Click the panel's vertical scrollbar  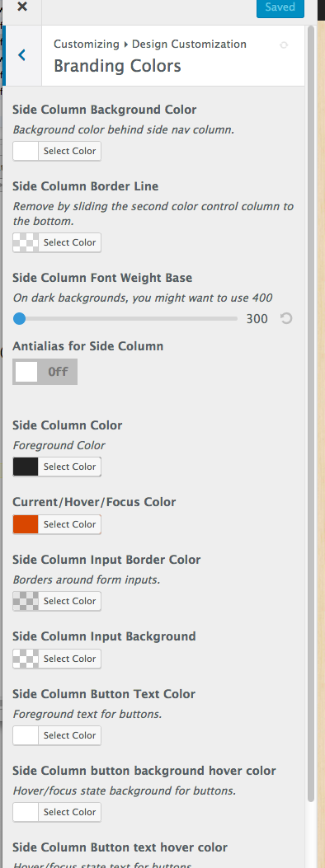(x=311, y=415)
